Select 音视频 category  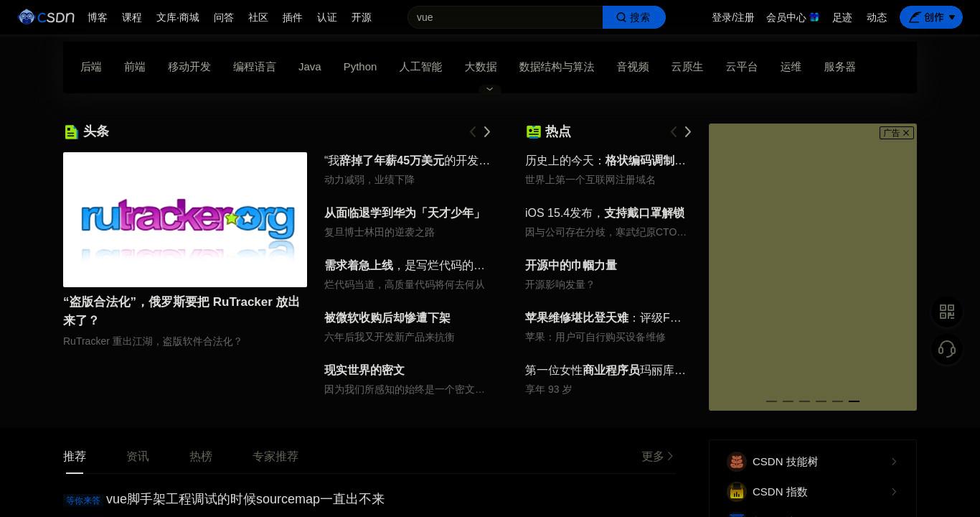(633, 67)
